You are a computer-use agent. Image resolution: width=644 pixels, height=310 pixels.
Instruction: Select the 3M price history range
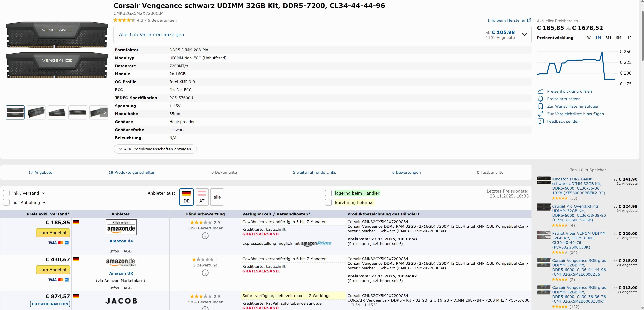(x=608, y=38)
